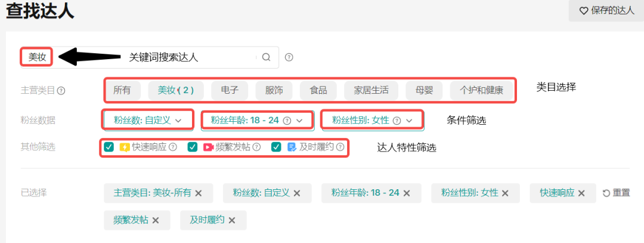Click the keyword search input field
The image size is (644, 243).
tap(155, 57)
